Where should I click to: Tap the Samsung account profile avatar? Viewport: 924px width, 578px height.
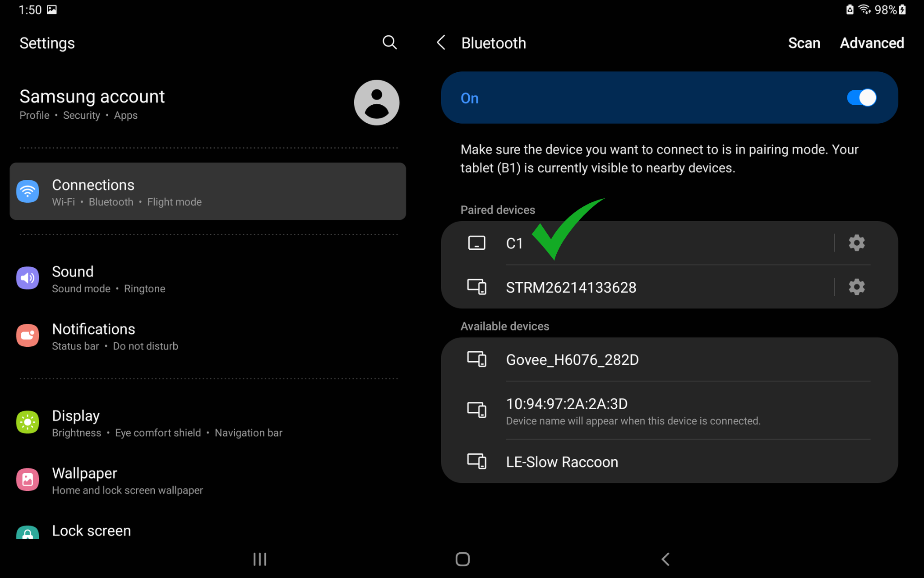(376, 103)
